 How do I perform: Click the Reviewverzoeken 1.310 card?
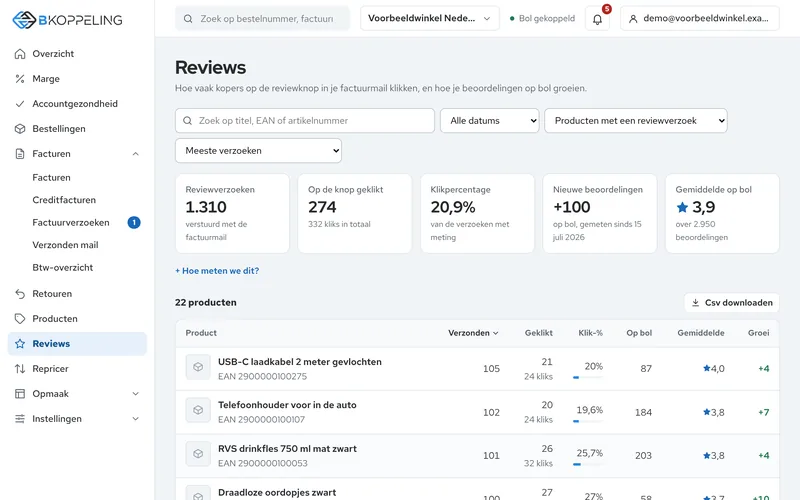pyautogui.click(x=232, y=213)
